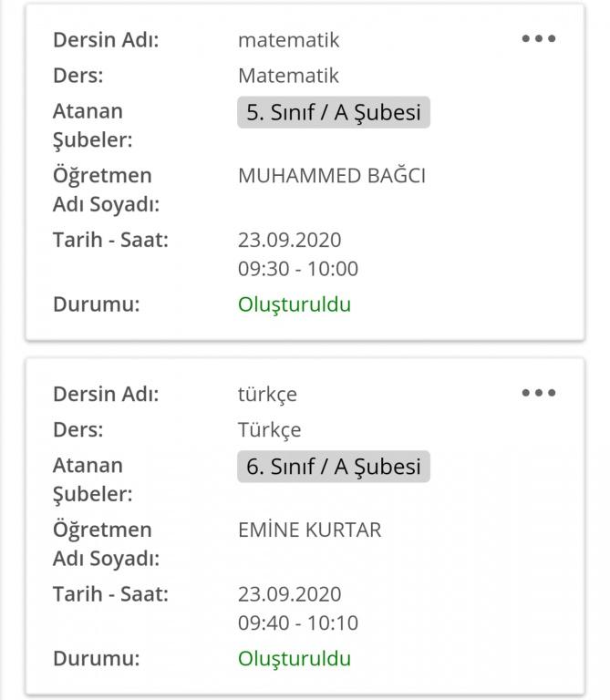Image resolution: width=610 pixels, height=700 pixels.
Task: Select the Oluşturuldu status on türkçe card
Action: click(x=294, y=658)
